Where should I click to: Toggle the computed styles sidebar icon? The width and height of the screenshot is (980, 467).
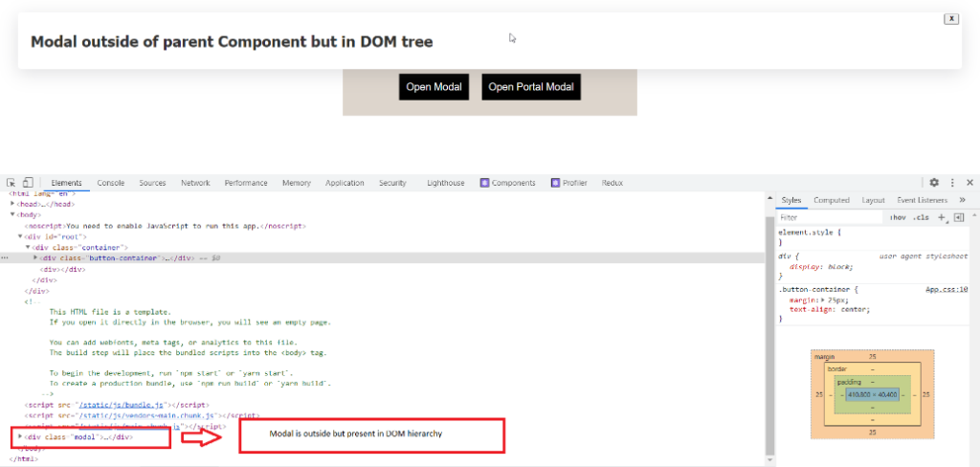pos(959,217)
